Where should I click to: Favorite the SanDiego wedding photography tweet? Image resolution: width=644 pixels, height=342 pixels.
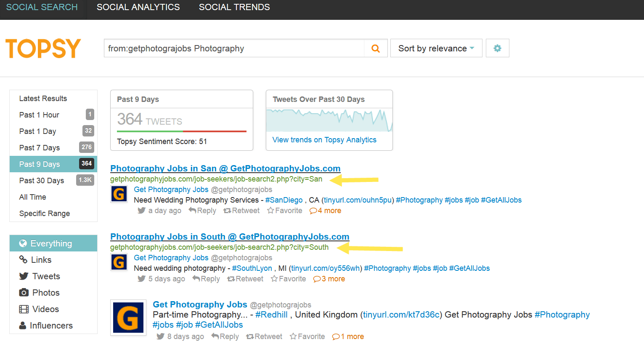tap(285, 211)
